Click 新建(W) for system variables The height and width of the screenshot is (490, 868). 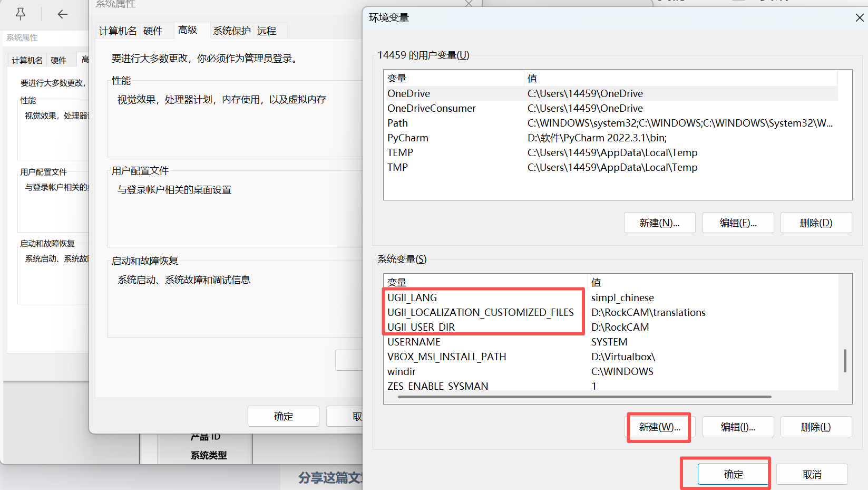(659, 427)
